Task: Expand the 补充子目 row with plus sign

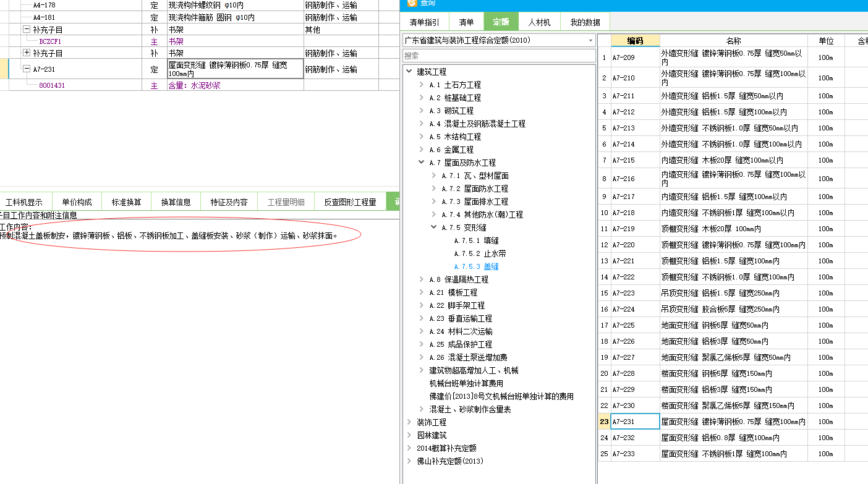Action: point(27,53)
